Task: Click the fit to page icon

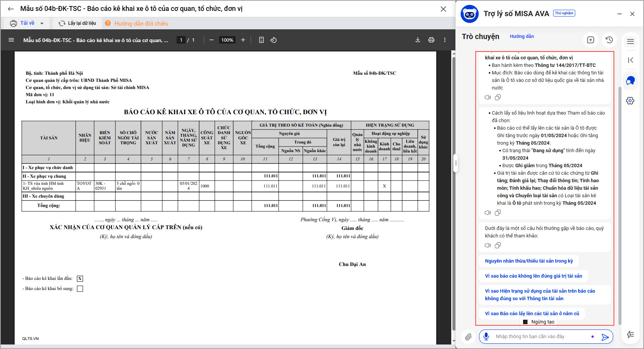Action: [262, 40]
